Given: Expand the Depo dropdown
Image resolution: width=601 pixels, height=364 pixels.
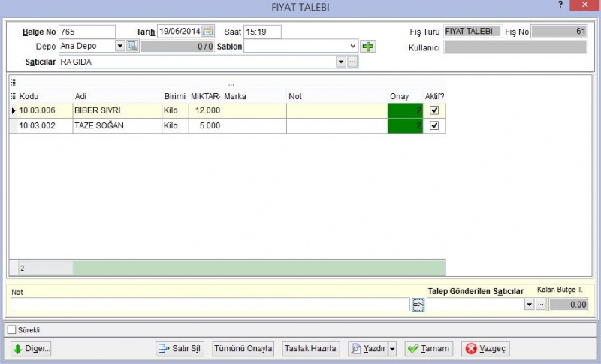Looking at the screenshot, I should (119, 46).
